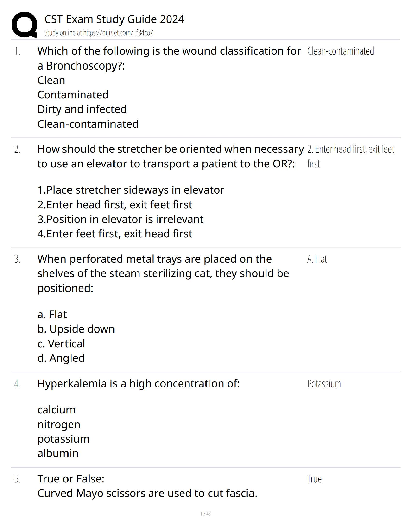Select the Dirty and infected option
This screenshot has width=411, height=532.
click(82, 109)
